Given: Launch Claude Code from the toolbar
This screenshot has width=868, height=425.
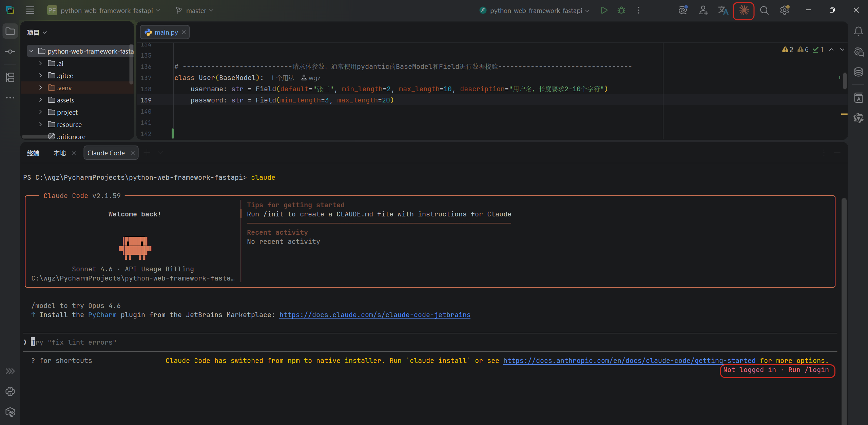Looking at the screenshot, I should 744,11.
